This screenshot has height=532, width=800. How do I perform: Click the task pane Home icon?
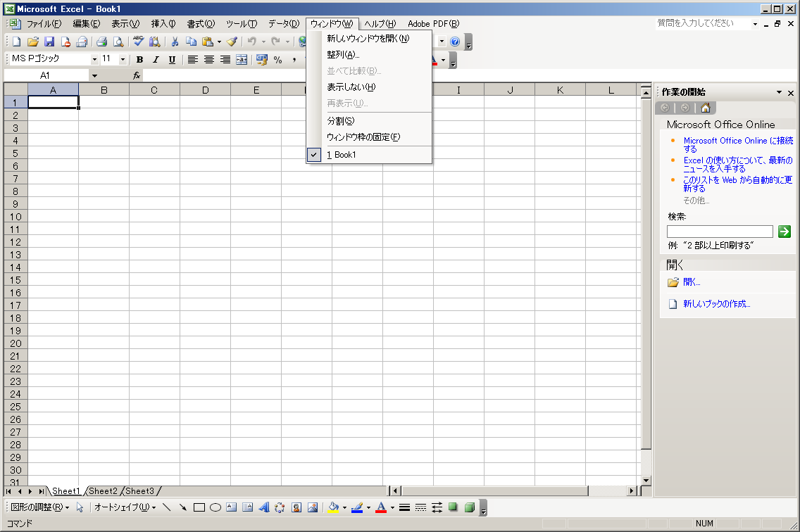(x=705, y=108)
